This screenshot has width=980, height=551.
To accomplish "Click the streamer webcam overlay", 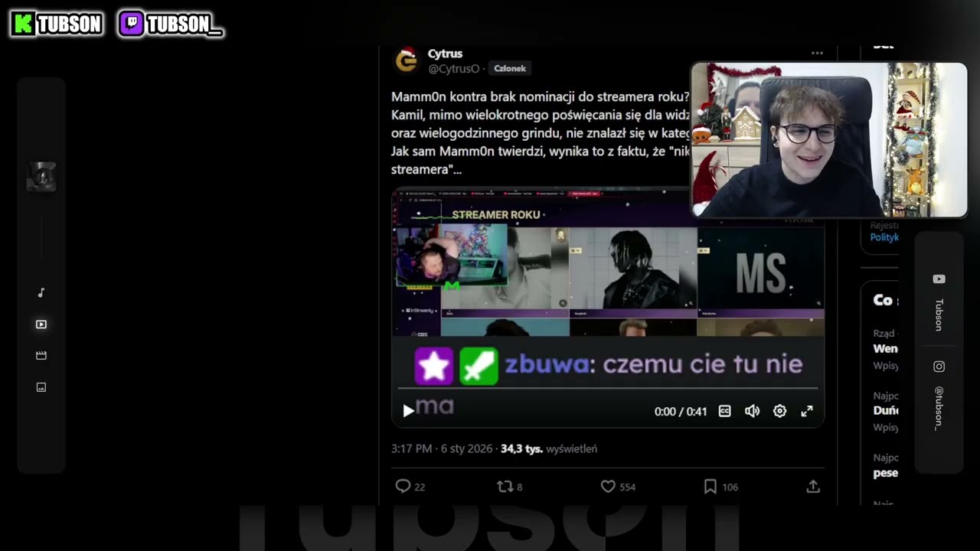I will tap(829, 140).
